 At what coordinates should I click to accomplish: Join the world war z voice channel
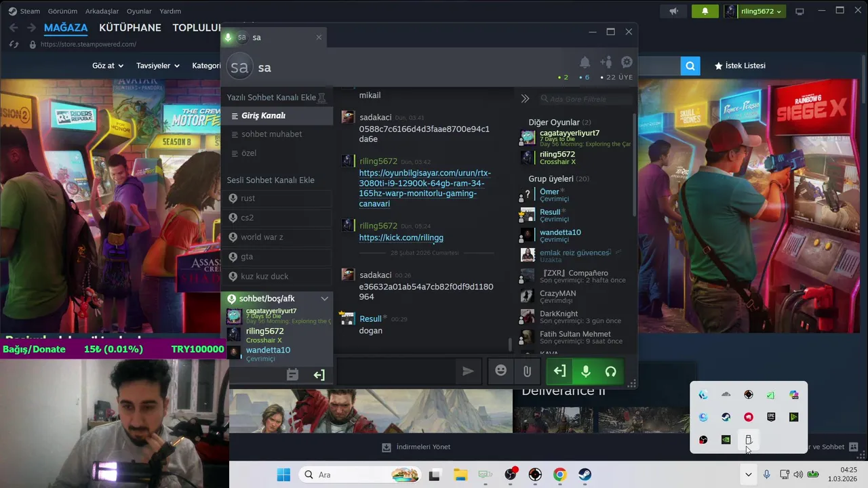click(x=277, y=237)
